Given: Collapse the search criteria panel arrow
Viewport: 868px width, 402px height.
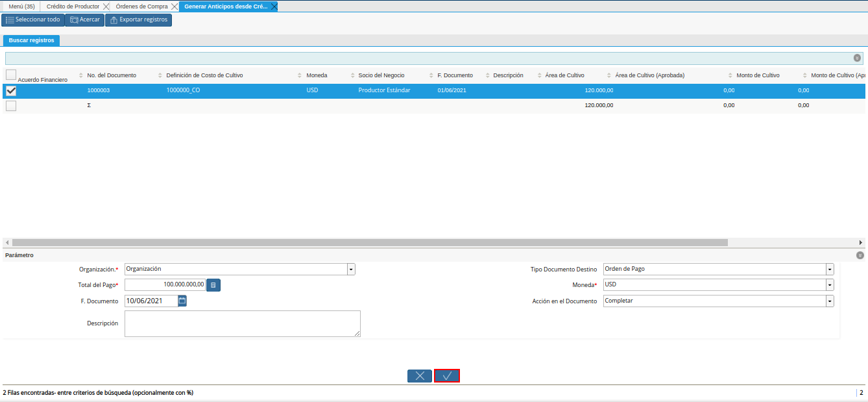Looking at the screenshot, I should click(857, 58).
